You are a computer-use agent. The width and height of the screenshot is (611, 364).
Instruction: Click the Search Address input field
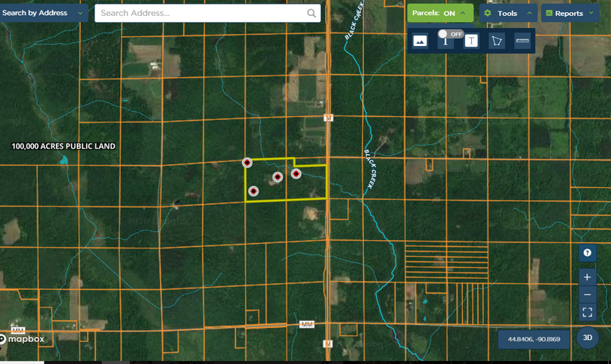(x=200, y=13)
